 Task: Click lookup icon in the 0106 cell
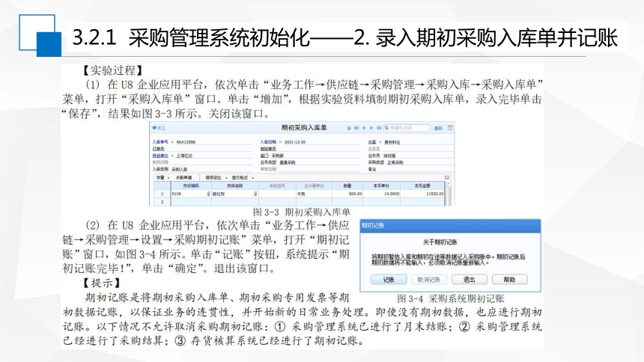208,193
